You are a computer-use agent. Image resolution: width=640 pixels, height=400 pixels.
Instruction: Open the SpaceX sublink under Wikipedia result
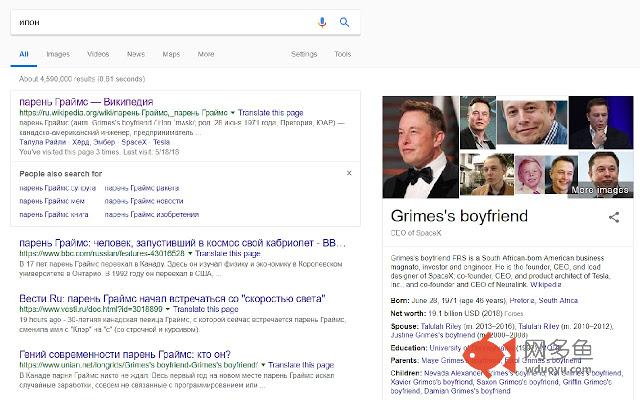[x=134, y=142]
